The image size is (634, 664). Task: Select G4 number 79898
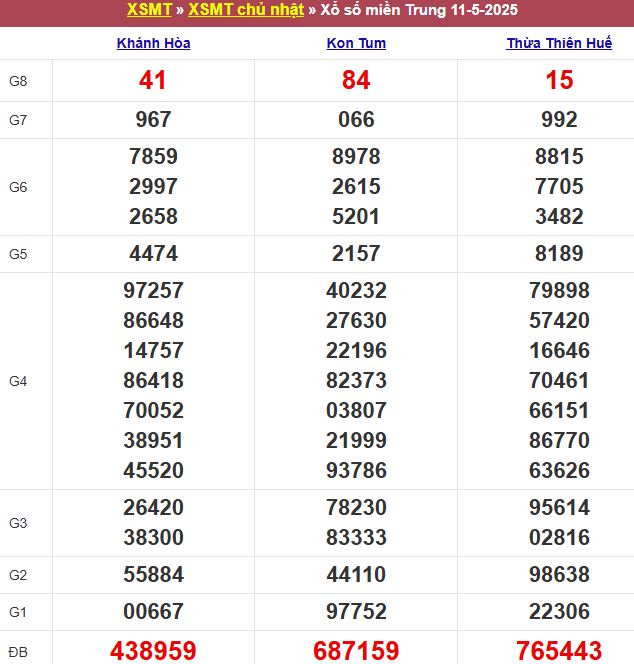(559, 290)
